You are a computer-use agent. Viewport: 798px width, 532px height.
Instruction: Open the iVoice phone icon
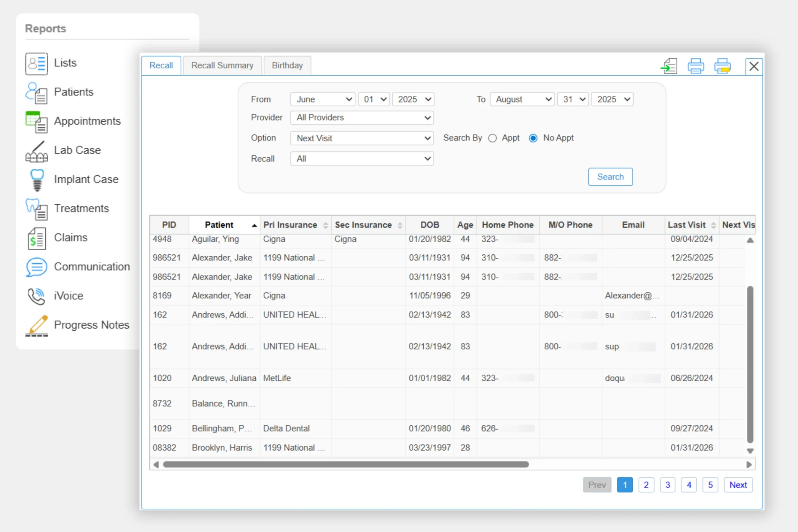point(36,296)
